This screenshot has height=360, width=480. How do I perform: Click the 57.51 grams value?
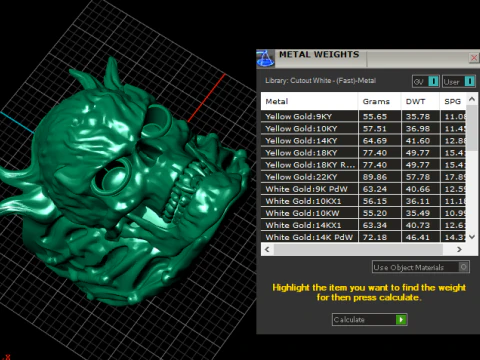[x=375, y=129]
